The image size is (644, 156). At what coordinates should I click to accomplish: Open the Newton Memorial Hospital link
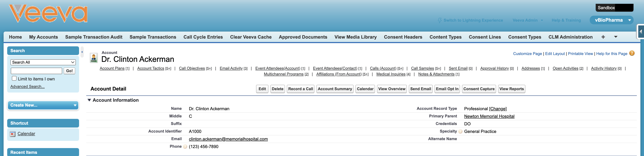point(489,116)
